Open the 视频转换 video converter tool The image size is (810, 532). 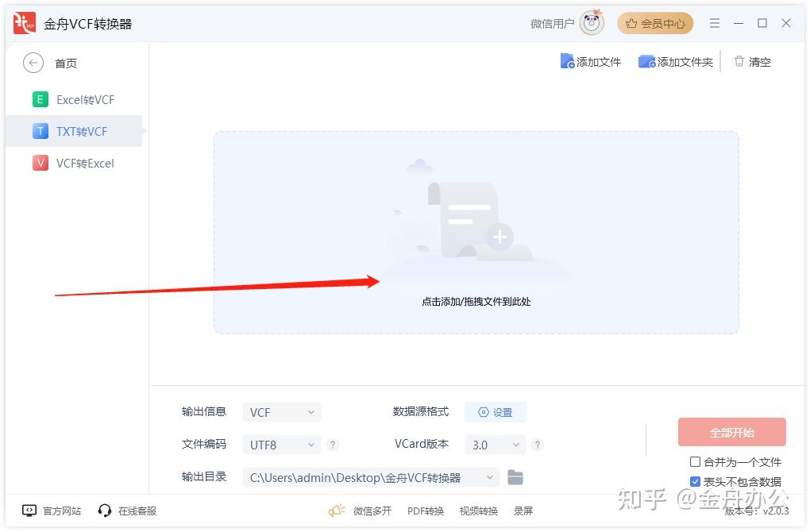pos(477,511)
